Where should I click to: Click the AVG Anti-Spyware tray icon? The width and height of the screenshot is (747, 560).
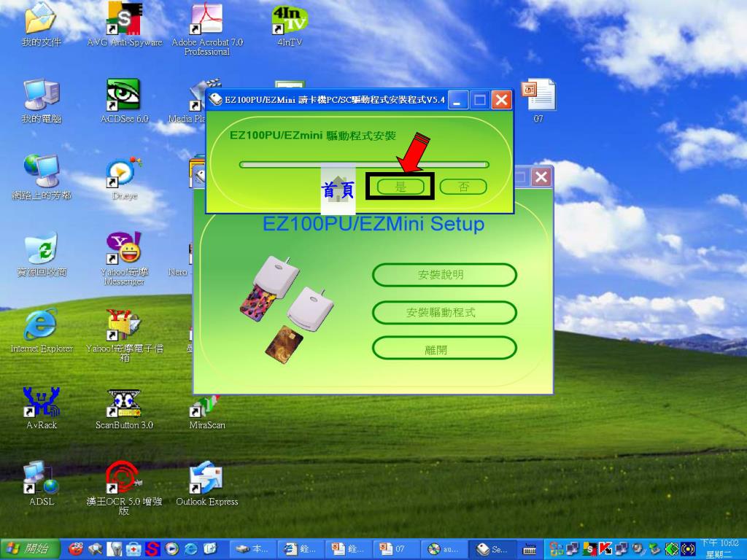coord(589,549)
